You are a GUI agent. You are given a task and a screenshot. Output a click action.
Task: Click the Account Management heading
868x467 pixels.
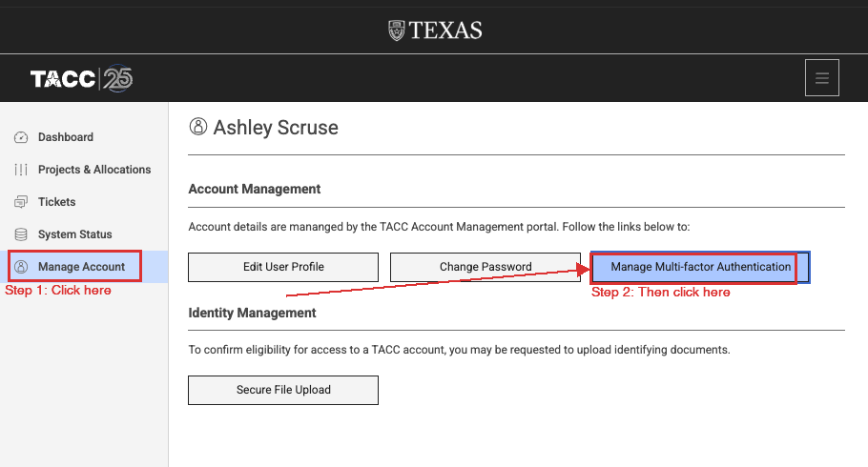[x=254, y=190]
